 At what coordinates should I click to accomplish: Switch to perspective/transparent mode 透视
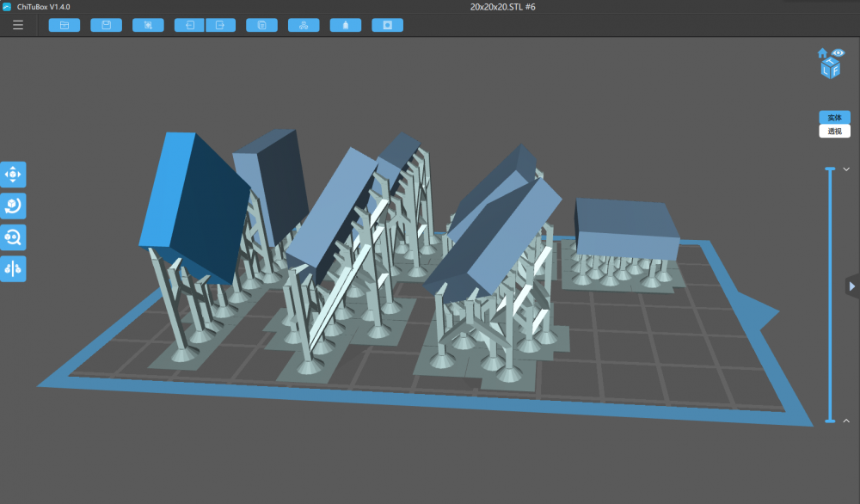pos(834,131)
